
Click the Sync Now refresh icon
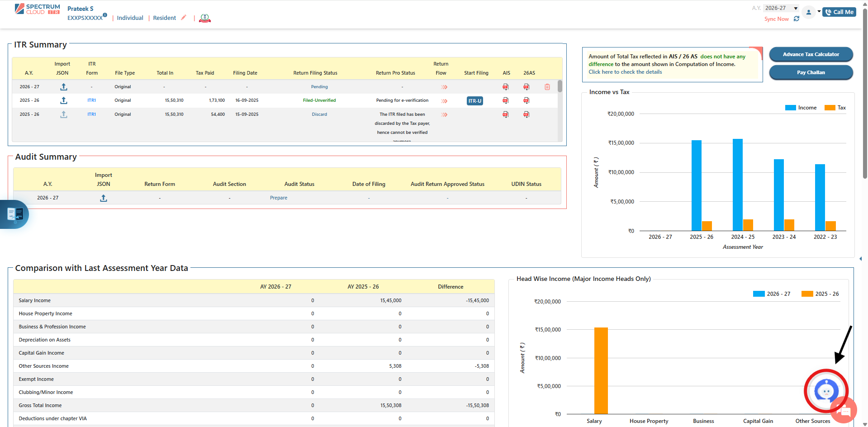tap(797, 19)
